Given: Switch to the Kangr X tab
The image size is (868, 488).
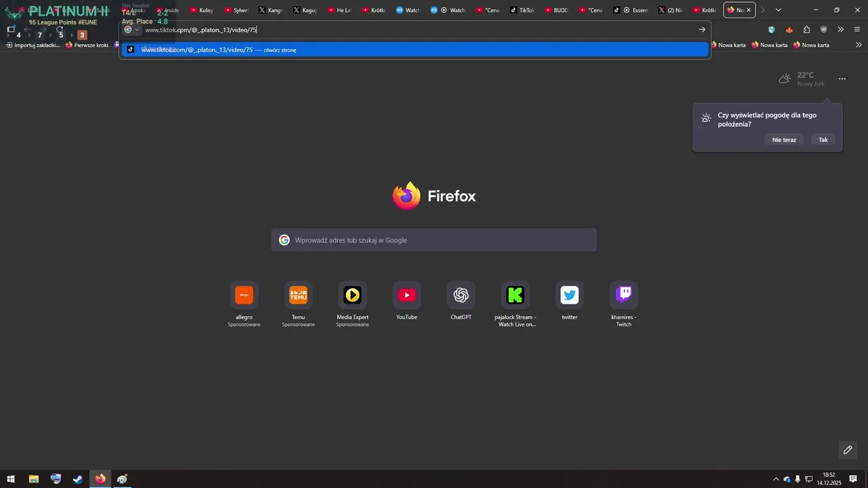Looking at the screenshot, I should point(271,10).
